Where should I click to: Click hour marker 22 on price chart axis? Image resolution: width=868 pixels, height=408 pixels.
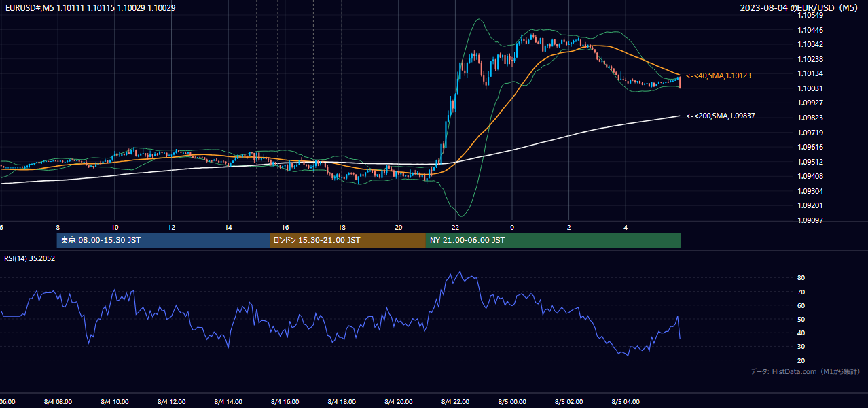pyautogui.click(x=456, y=227)
